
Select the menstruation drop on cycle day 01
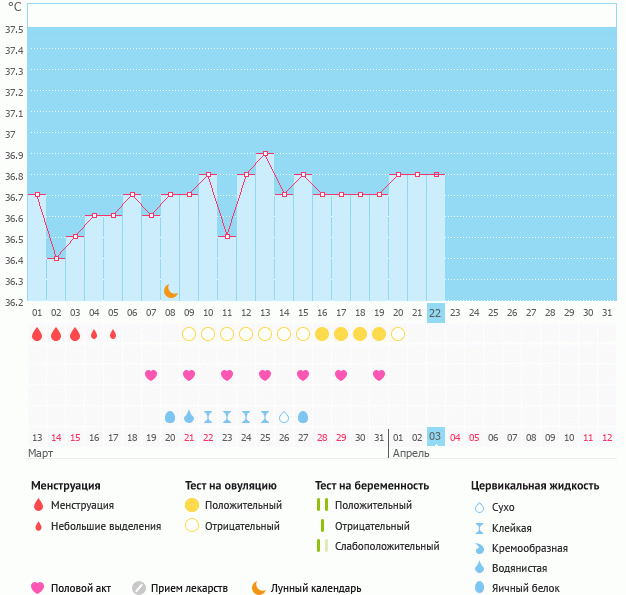coord(37,334)
